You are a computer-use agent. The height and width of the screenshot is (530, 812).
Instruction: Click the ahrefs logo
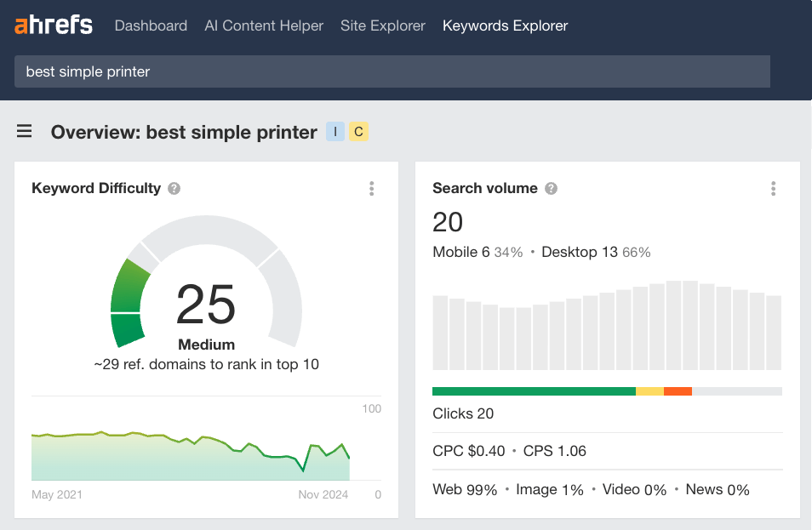53,25
